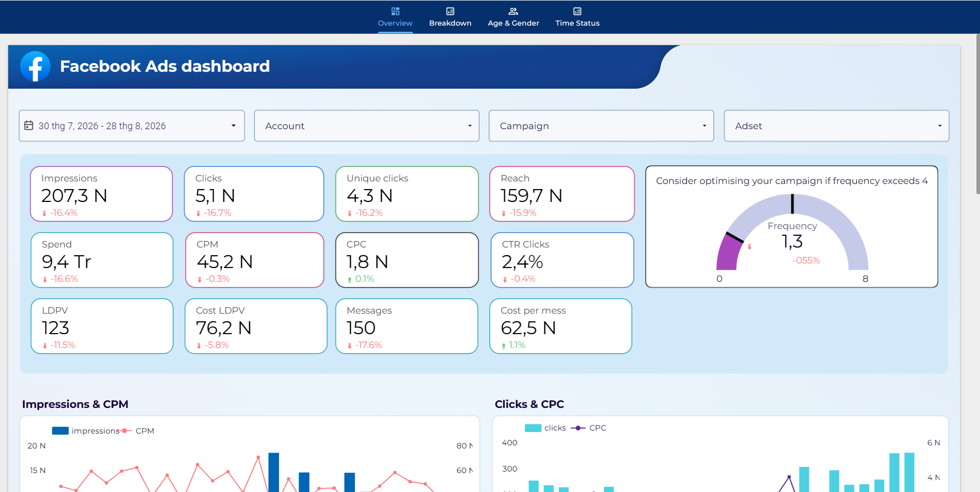
Task: Click the frequency optimisation advice text
Action: click(792, 181)
